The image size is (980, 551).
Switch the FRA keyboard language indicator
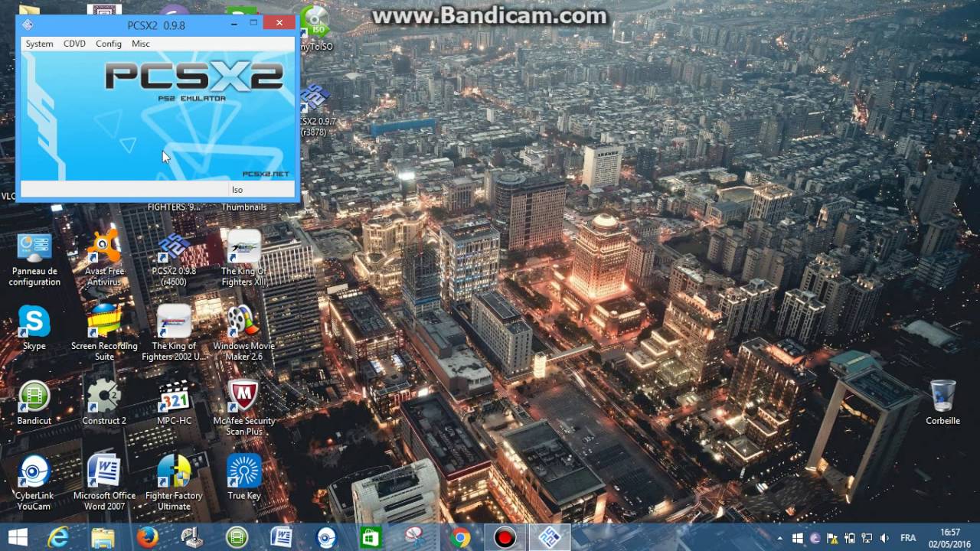click(x=908, y=538)
